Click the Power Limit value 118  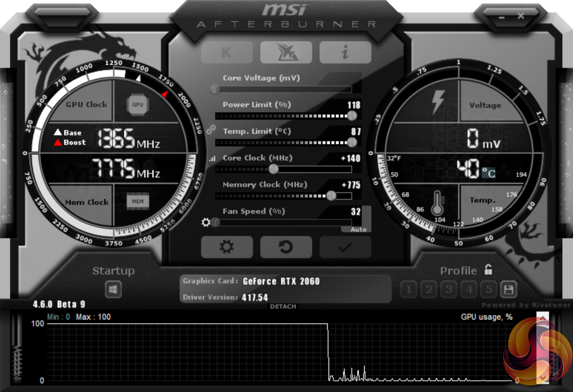pyautogui.click(x=354, y=105)
